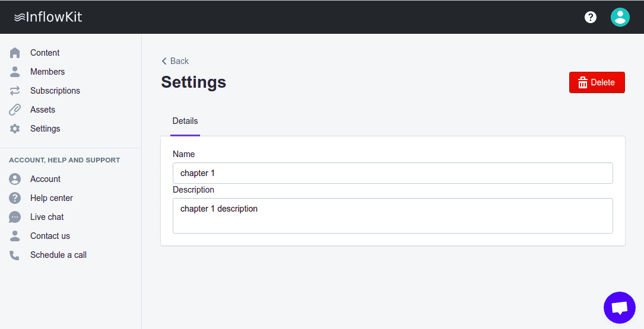Screen dimensions: 644x329
Task: Select Contact us from the sidebar
Action: coord(50,236)
